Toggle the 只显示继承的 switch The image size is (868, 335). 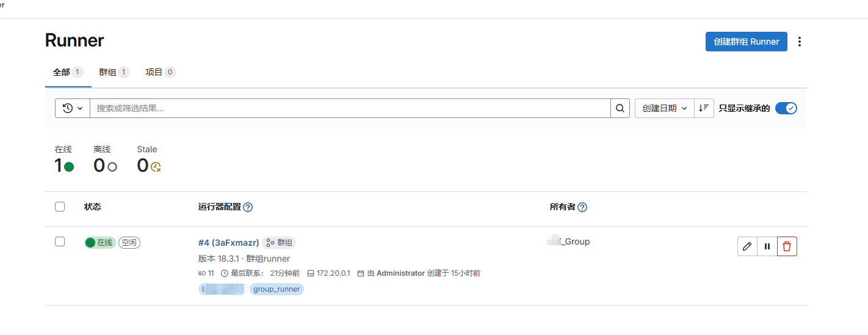786,108
